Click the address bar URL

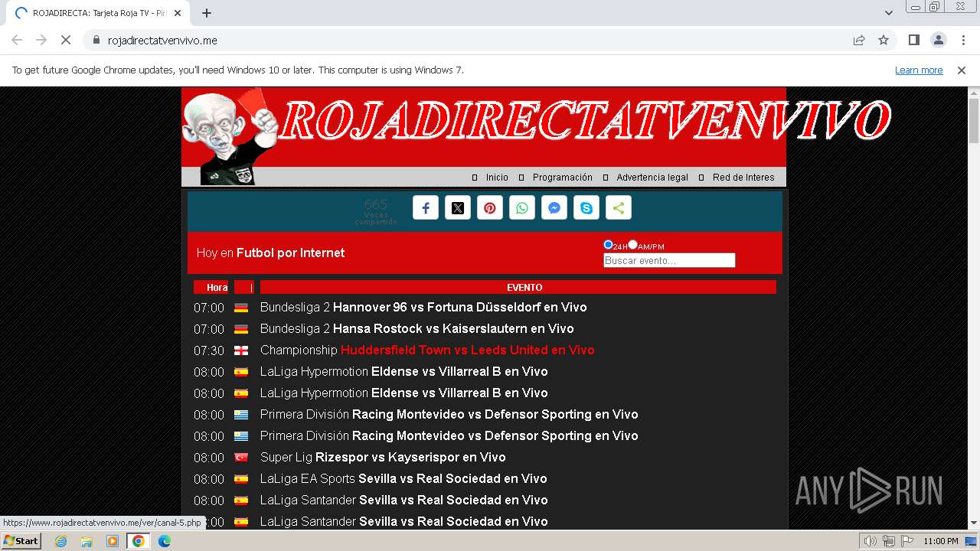point(162,41)
